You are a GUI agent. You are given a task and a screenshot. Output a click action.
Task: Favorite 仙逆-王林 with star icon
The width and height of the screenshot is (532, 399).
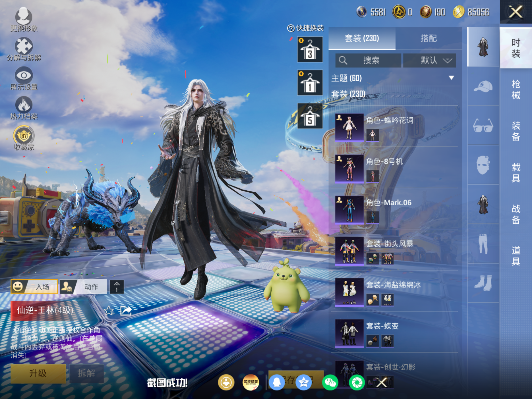109,311
